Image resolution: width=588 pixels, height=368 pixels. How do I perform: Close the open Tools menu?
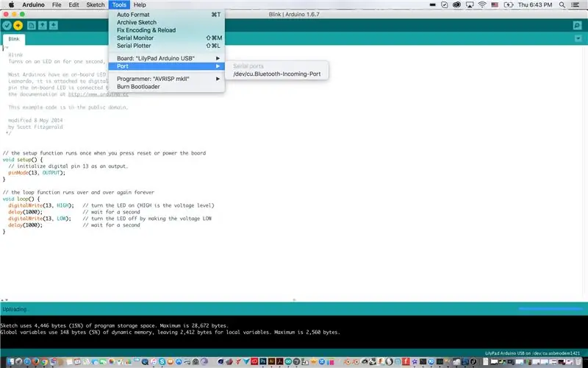pyautogui.click(x=119, y=4)
